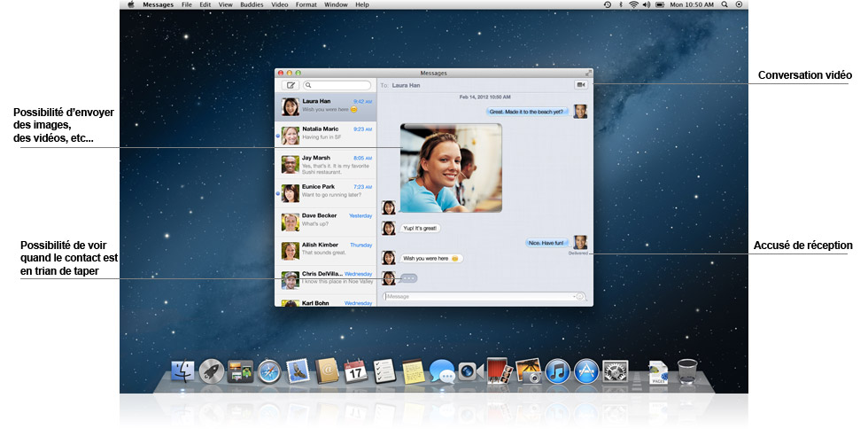Click the Bluetooth icon in menu bar
The width and height of the screenshot is (868, 429).
pos(621,4)
